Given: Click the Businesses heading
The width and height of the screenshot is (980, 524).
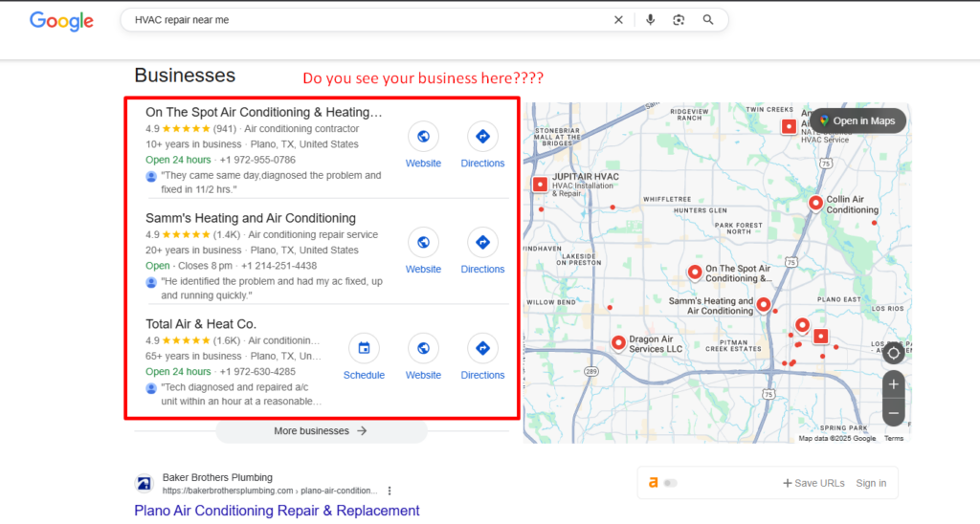Looking at the screenshot, I should tap(185, 76).
